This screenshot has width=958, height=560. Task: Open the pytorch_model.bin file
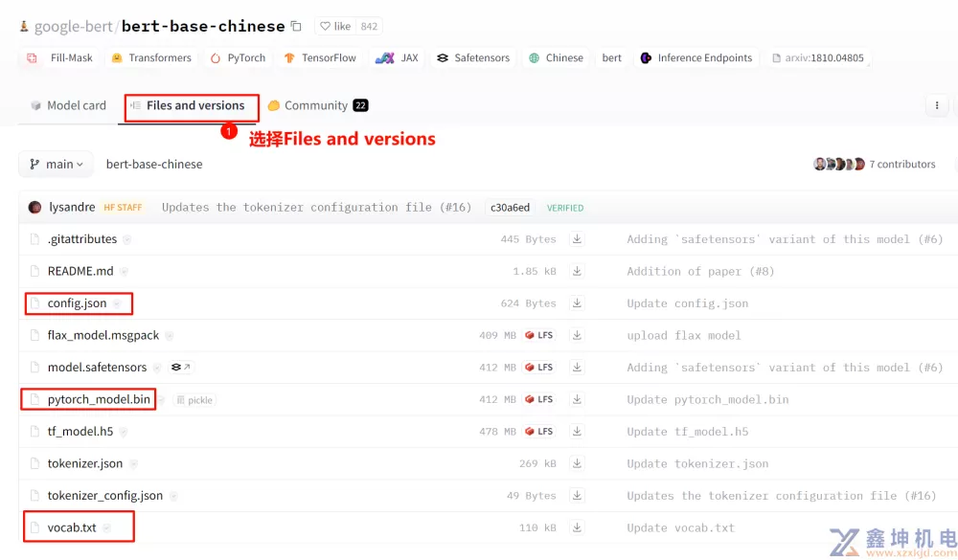(99, 399)
